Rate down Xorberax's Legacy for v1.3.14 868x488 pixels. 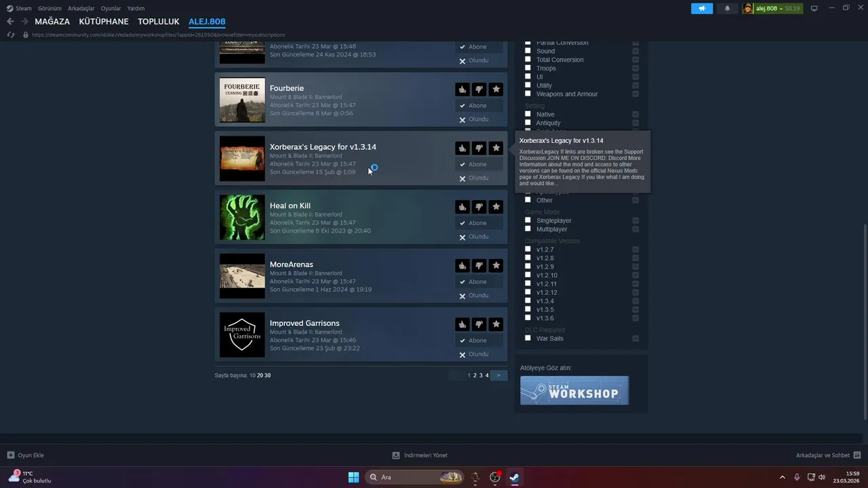point(479,148)
